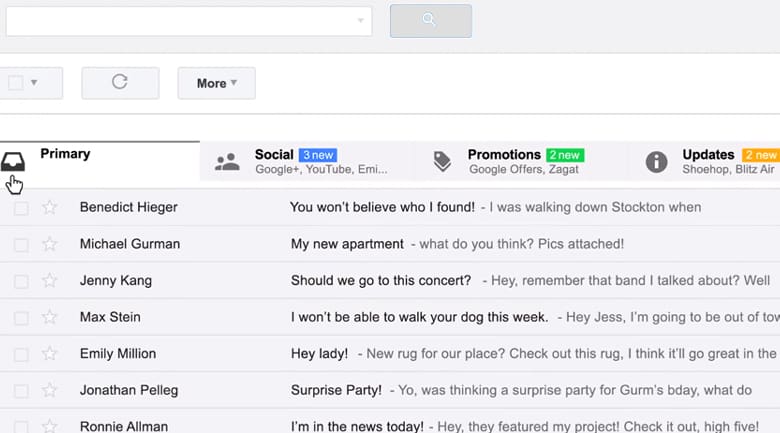Click the Social tab people icon
This screenshot has height=433, width=780.
click(x=227, y=162)
